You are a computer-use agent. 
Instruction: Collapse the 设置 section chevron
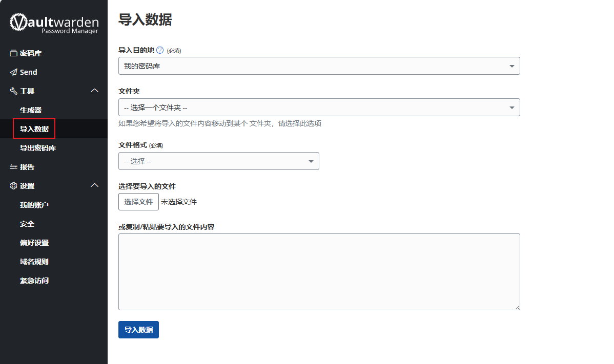(94, 185)
